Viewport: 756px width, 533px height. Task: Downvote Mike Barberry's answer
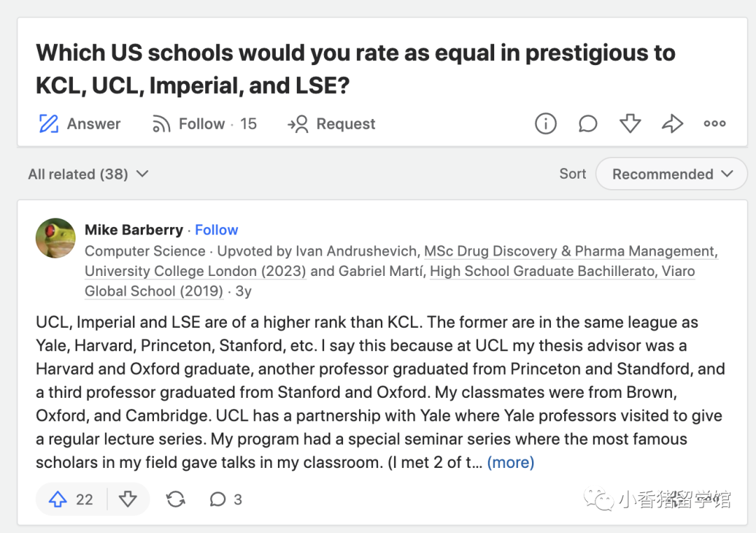pyautogui.click(x=128, y=499)
